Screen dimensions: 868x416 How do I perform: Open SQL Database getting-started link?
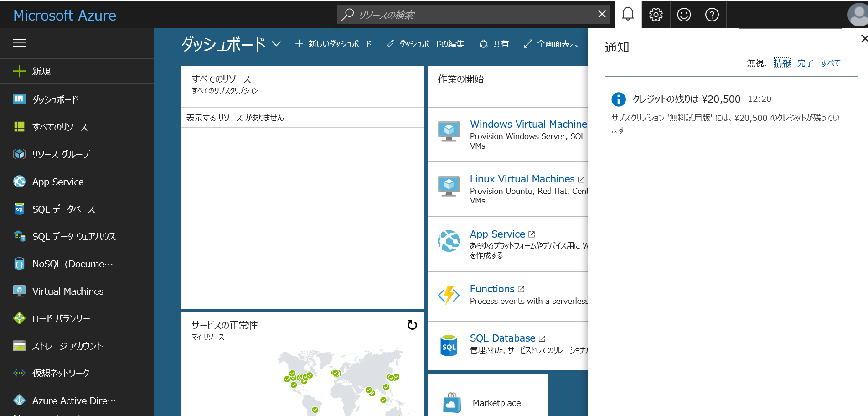point(502,338)
